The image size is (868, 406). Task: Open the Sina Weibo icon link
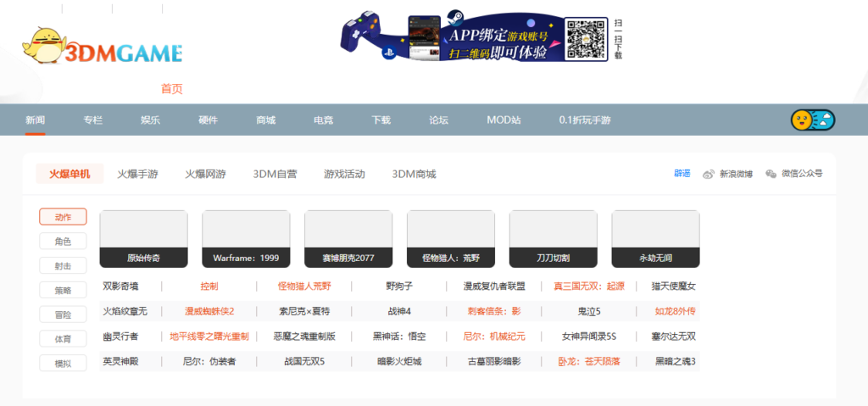pyautogui.click(x=709, y=174)
